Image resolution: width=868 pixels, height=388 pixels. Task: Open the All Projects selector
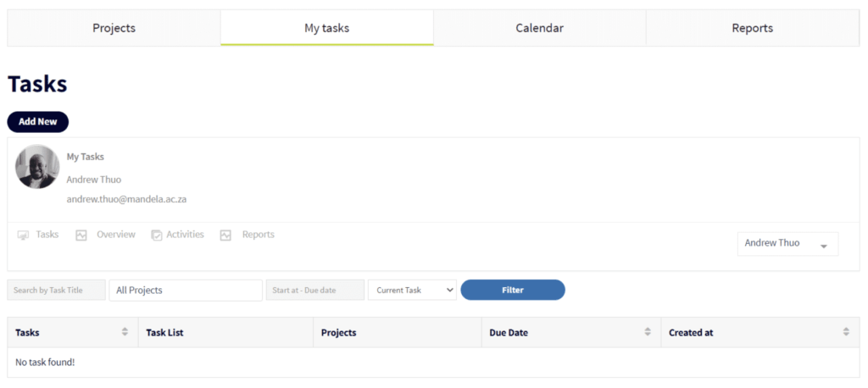(x=186, y=290)
